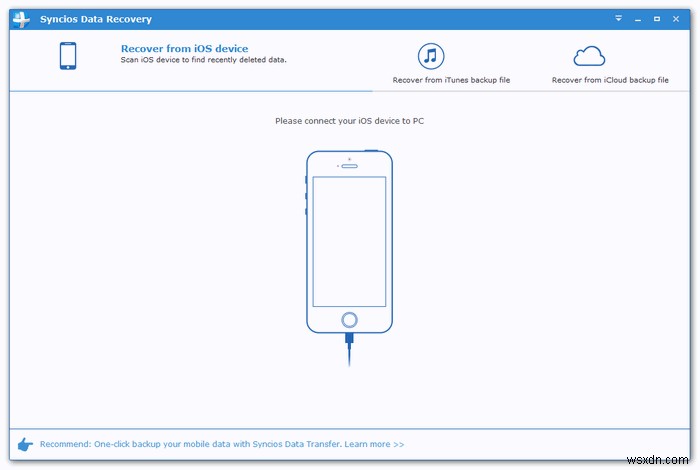Click the iCloud cloud icon
Viewport: 700px width, 470px height.
click(x=589, y=56)
